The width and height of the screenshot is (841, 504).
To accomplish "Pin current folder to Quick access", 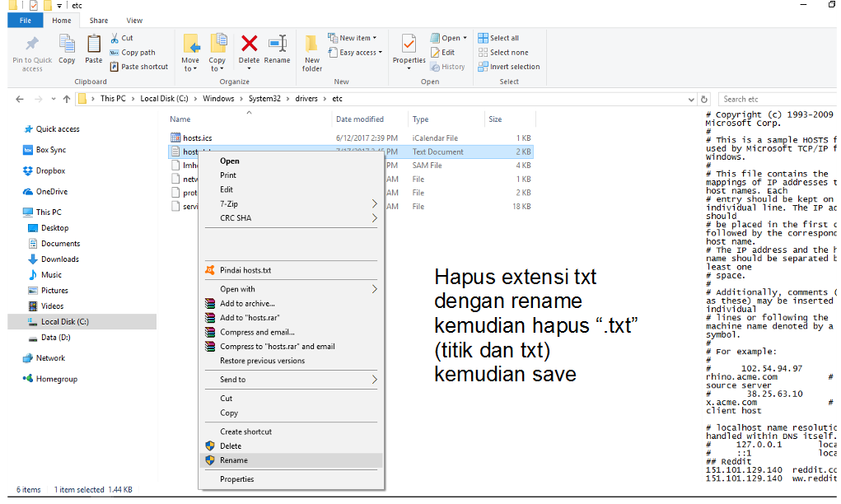I will tap(31, 51).
